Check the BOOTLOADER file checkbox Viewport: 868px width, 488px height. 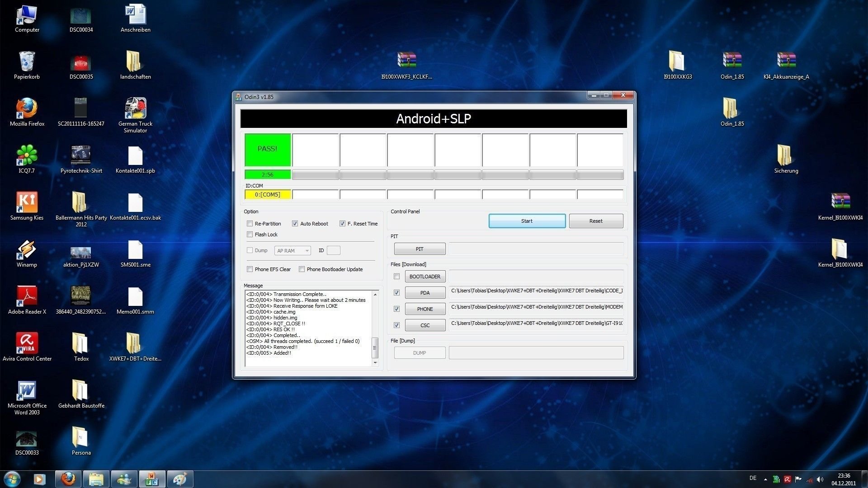pyautogui.click(x=396, y=277)
